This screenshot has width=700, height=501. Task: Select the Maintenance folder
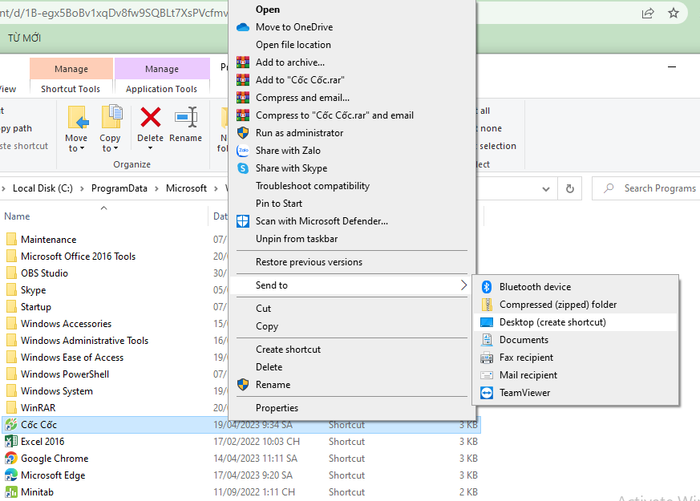point(42,240)
